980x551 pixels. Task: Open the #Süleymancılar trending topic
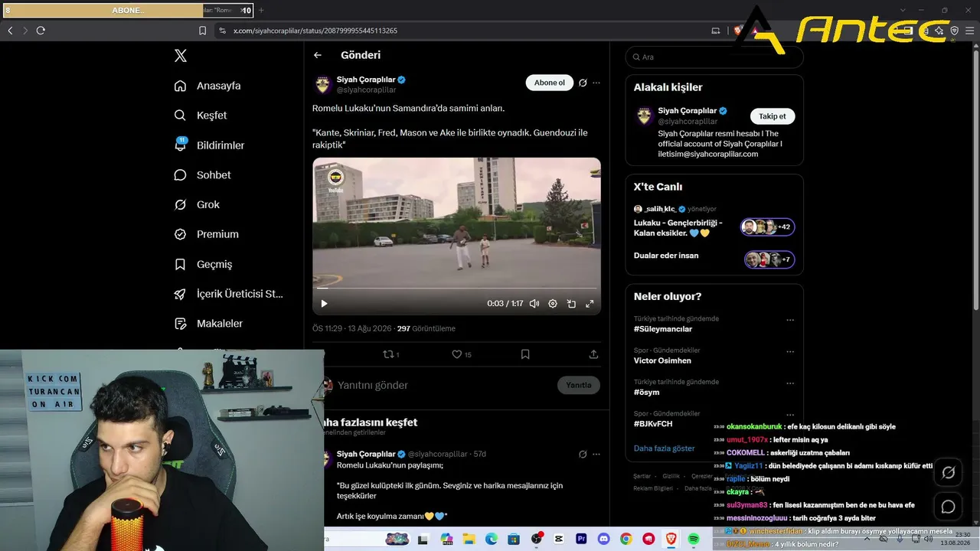tap(663, 329)
